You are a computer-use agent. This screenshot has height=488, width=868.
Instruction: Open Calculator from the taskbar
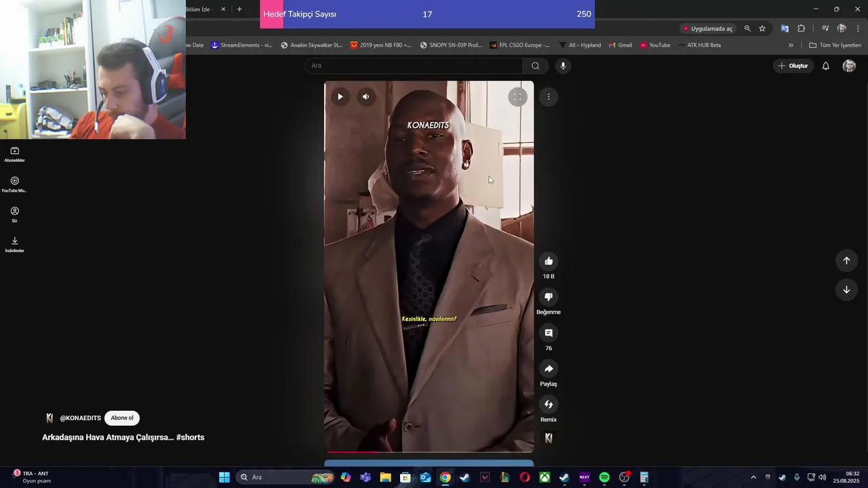pyautogui.click(x=644, y=477)
